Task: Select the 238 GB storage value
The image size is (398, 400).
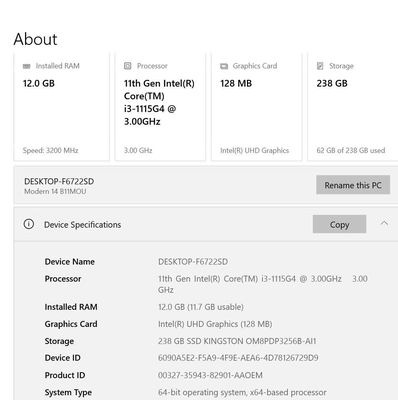Action: coord(332,83)
